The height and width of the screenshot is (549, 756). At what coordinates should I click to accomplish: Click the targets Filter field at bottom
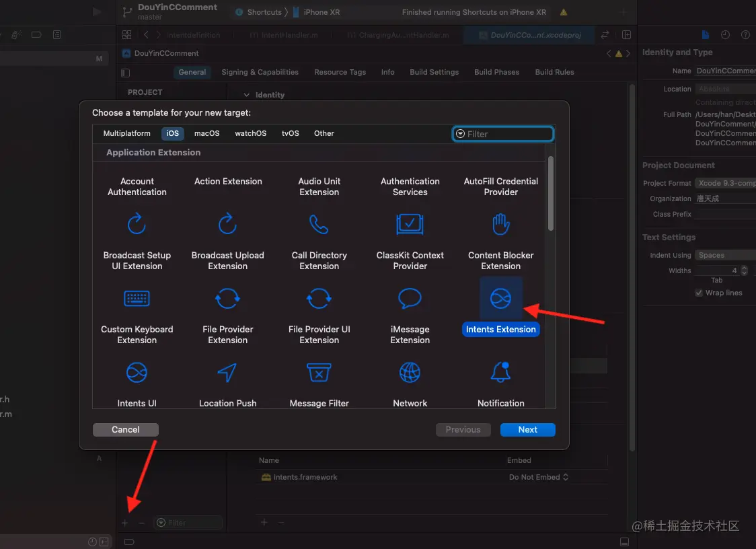click(188, 523)
